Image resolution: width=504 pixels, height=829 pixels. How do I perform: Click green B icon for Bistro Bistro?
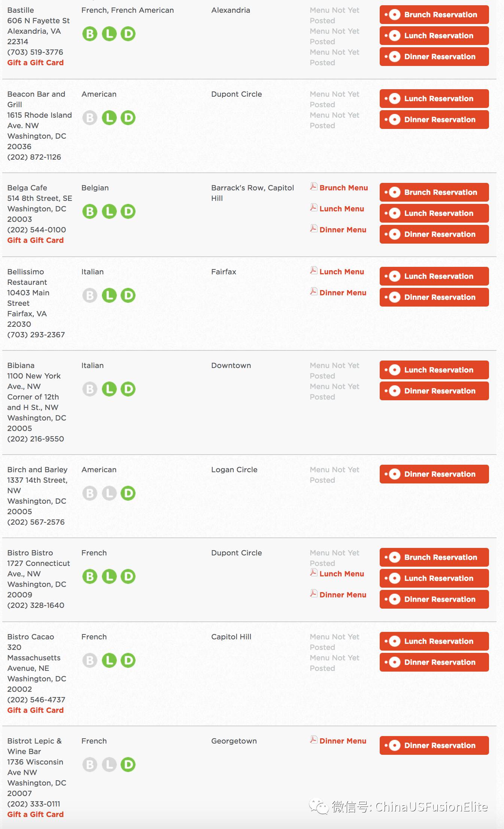[90, 576]
